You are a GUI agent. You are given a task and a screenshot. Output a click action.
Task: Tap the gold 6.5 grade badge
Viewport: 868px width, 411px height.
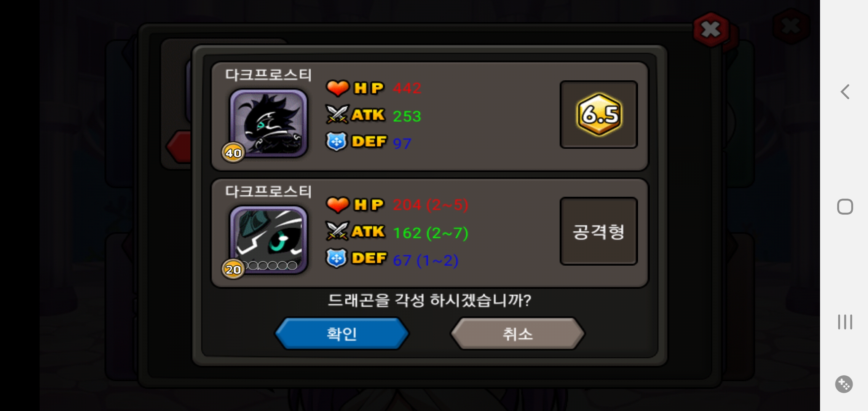pyautogui.click(x=599, y=114)
